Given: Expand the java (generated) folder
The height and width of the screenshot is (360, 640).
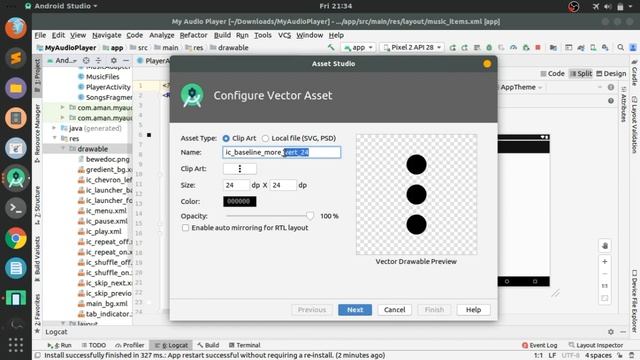Looking at the screenshot, I should [x=54, y=128].
